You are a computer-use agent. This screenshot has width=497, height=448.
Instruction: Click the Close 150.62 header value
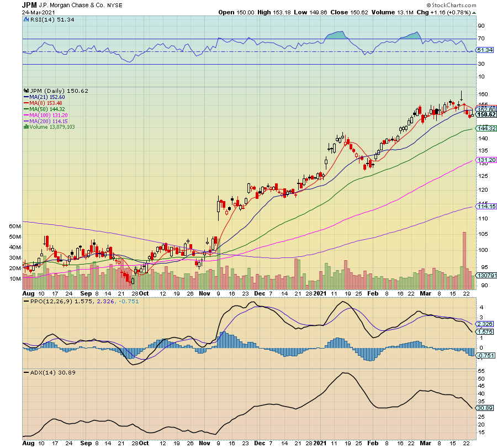pos(350,12)
